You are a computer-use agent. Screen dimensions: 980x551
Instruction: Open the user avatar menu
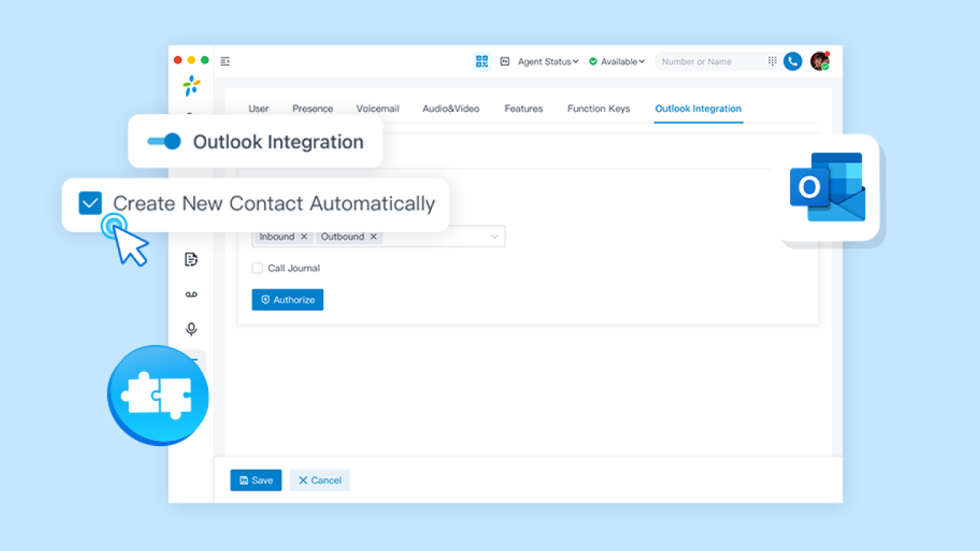(820, 61)
